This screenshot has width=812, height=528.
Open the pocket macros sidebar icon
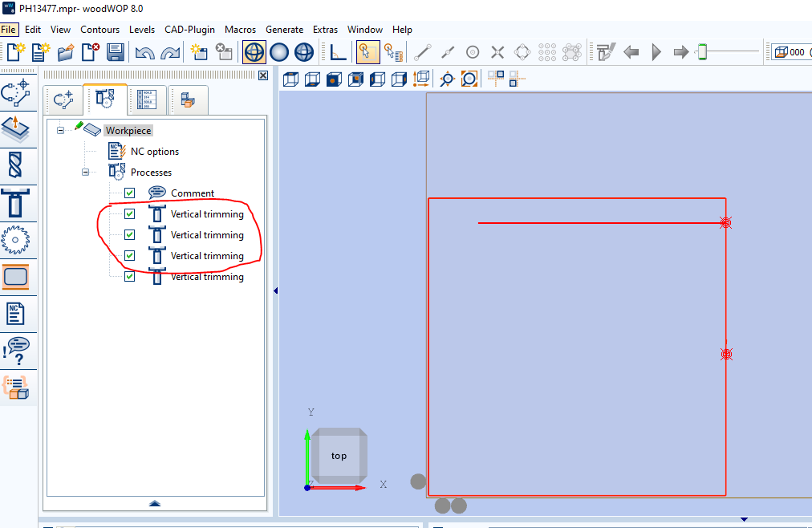click(x=15, y=277)
